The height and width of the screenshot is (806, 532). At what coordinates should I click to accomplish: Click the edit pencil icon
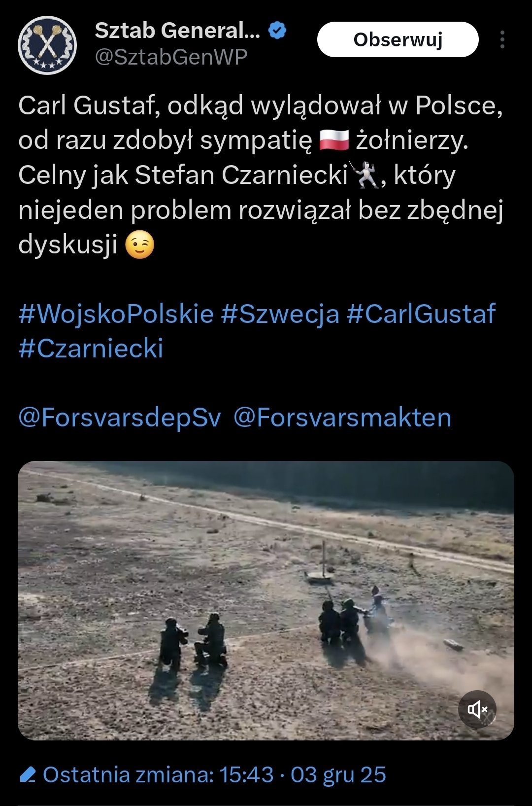pos(28,775)
